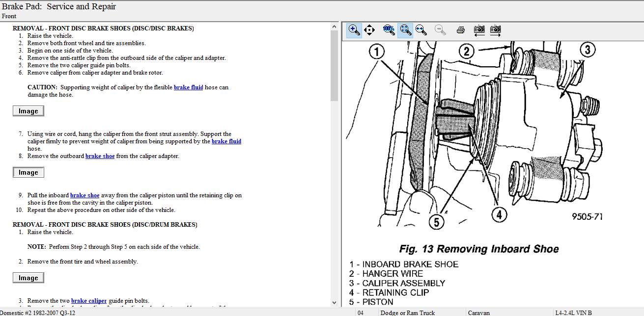644x316 pixels.
Task: Follow the brake shoe link in step 9
Action: click(x=84, y=195)
